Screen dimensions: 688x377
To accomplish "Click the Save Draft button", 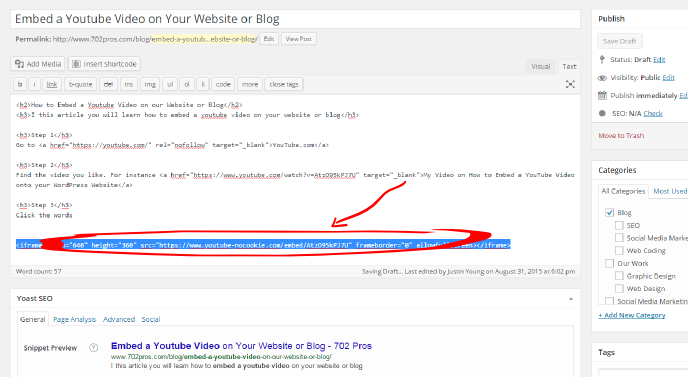I will [x=620, y=41].
